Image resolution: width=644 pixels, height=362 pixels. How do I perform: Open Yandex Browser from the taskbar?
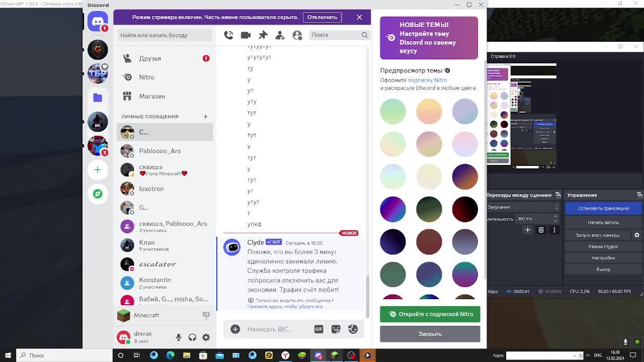[x=285, y=355]
